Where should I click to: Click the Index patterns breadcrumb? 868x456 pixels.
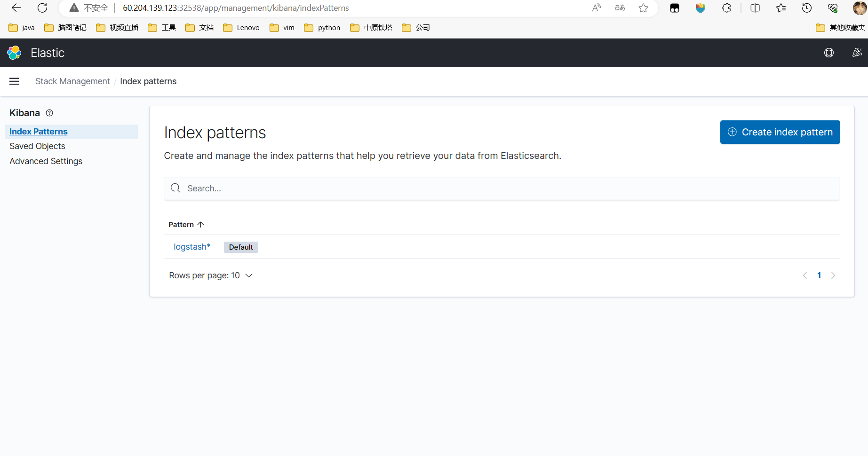148,81
